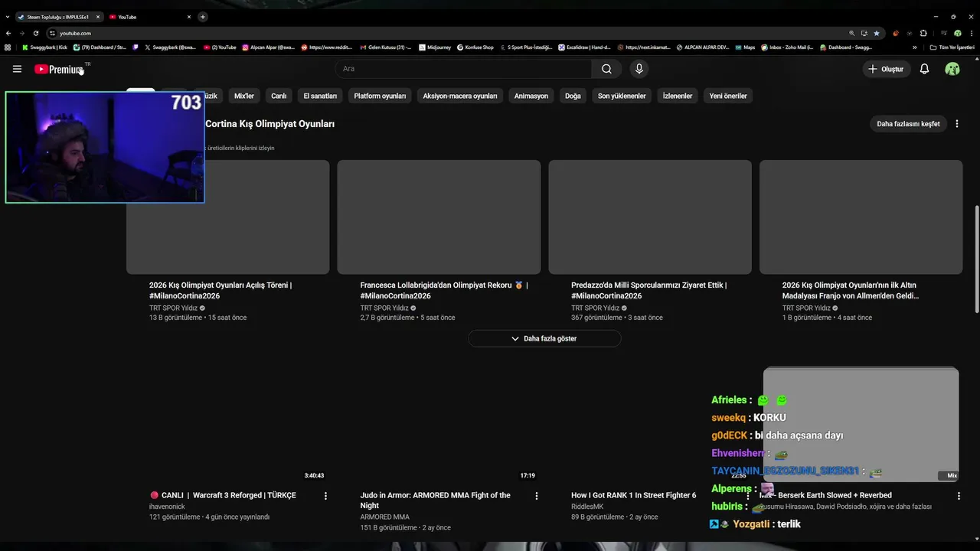The image size is (980, 551).
Task: Open the Chrome profile avatar in the toolbar
Action: pyautogui.click(x=957, y=33)
